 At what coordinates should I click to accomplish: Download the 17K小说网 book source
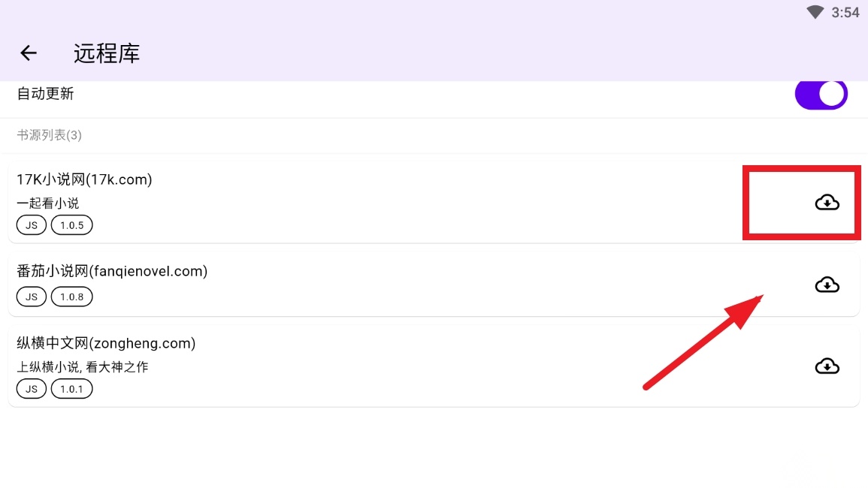click(x=827, y=203)
